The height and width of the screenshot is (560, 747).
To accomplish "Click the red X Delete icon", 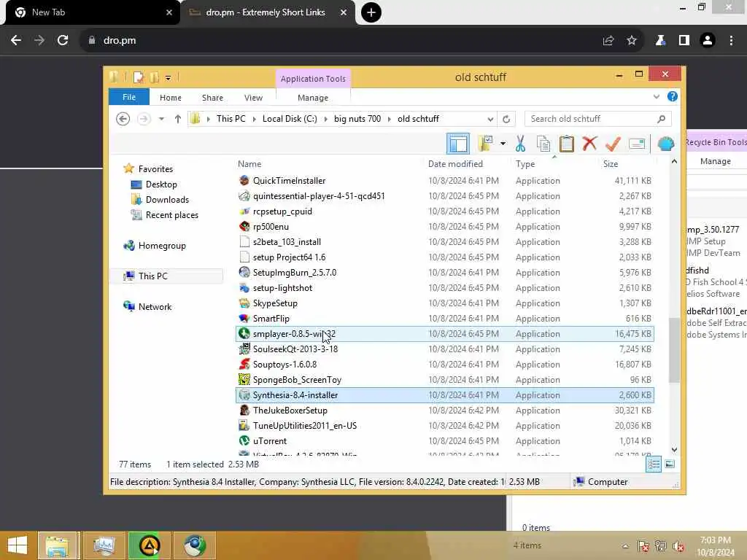I will 589,144.
